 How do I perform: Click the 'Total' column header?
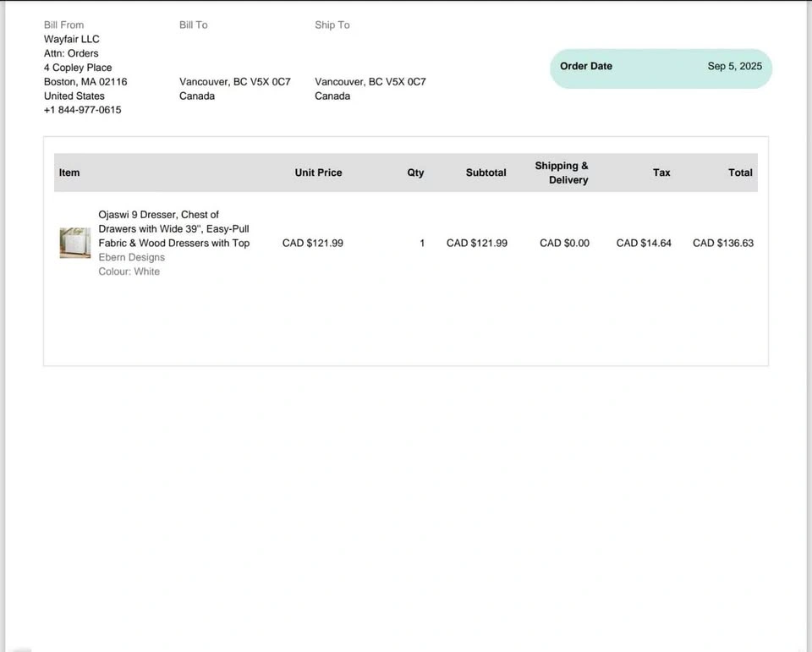click(740, 173)
